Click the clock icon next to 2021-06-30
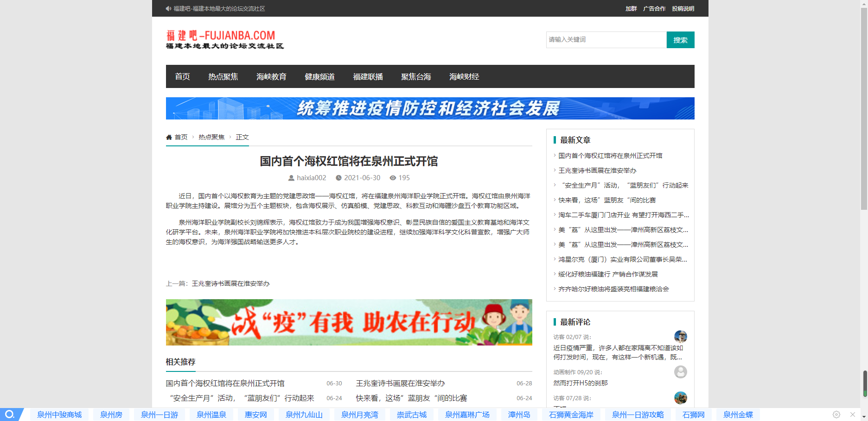This screenshot has width=868, height=421. tap(338, 178)
